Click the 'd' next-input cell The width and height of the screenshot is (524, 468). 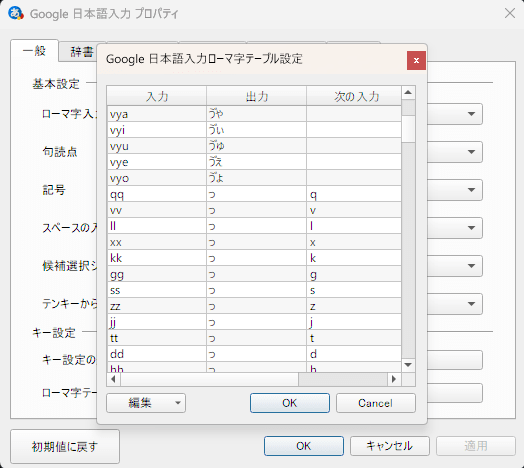click(x=354, y=354)
